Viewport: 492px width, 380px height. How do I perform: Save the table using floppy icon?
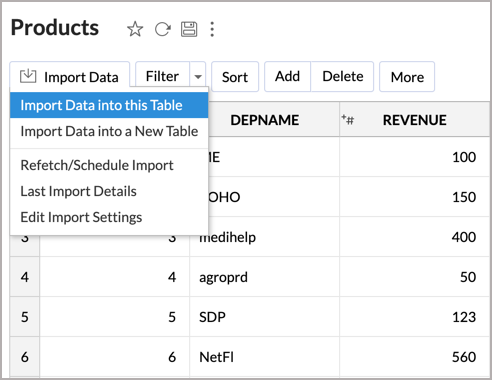(x=189, y=29)
